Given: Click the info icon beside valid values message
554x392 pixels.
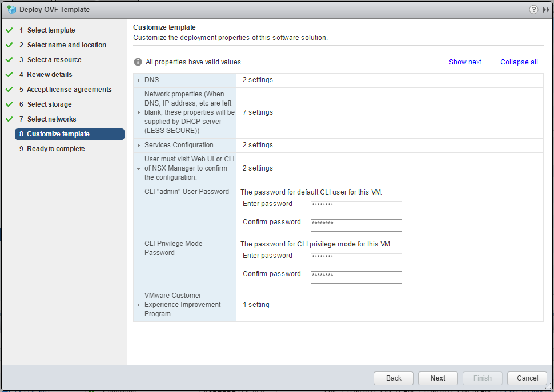Looking at the screenshot, I should click(138, 62).
